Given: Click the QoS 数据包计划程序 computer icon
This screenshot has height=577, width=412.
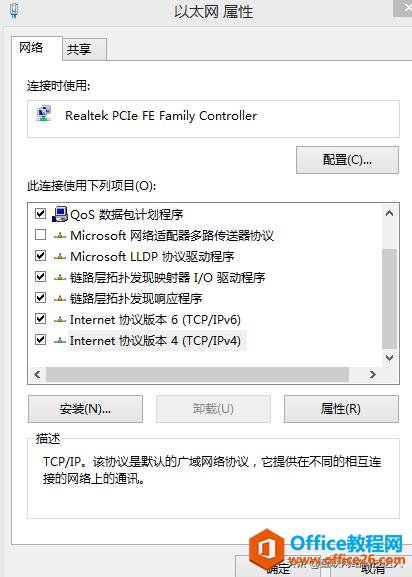Looking at the screenshot, I should click(x=60, y=214).
